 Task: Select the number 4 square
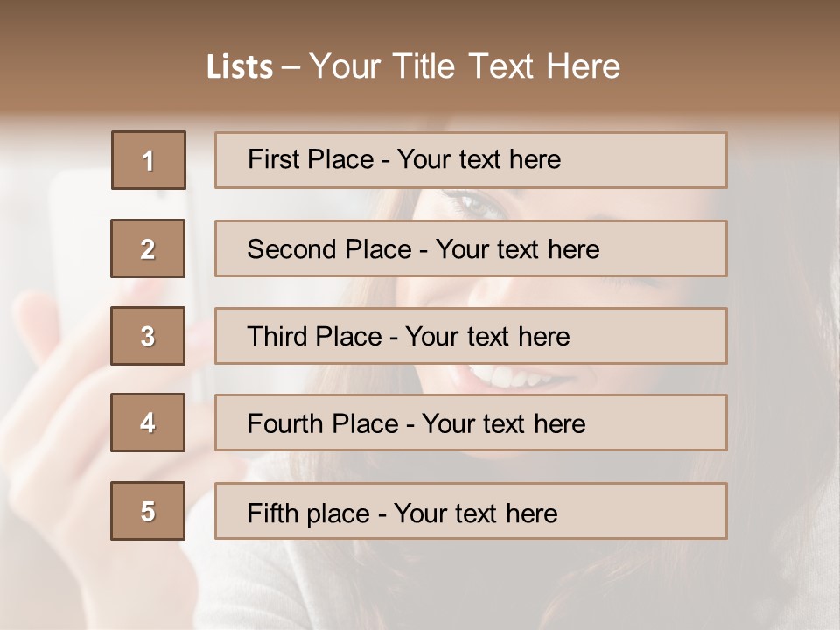pos(148,423)
